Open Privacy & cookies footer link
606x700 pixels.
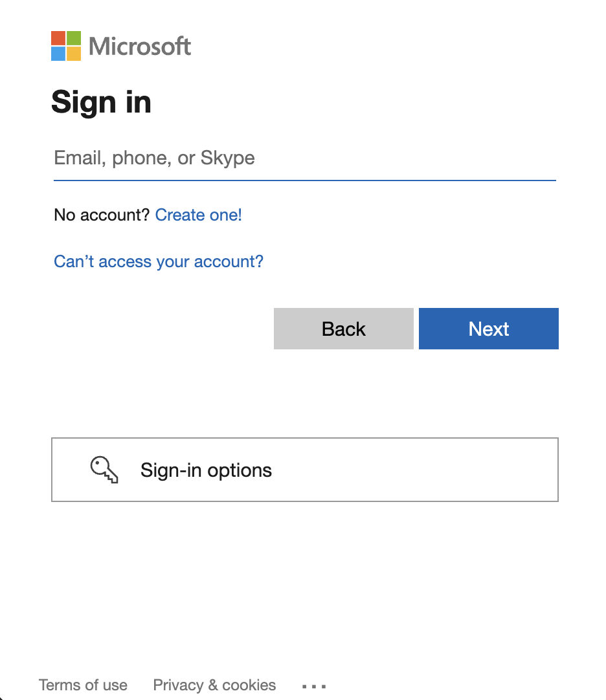tap(214, 685)
